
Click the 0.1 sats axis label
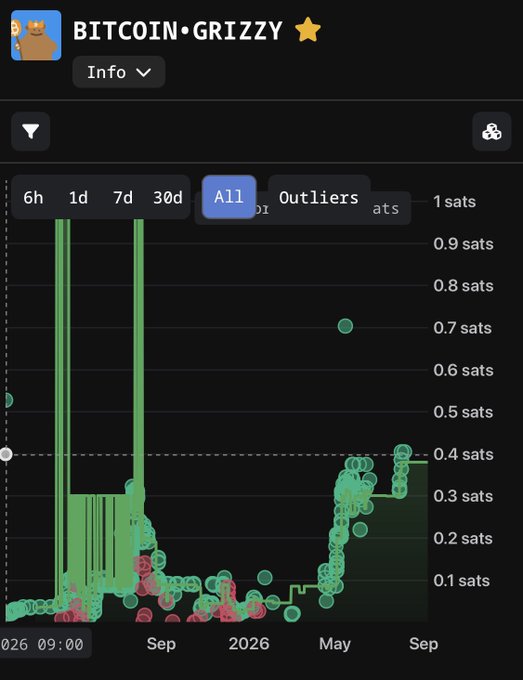point(461,580)
